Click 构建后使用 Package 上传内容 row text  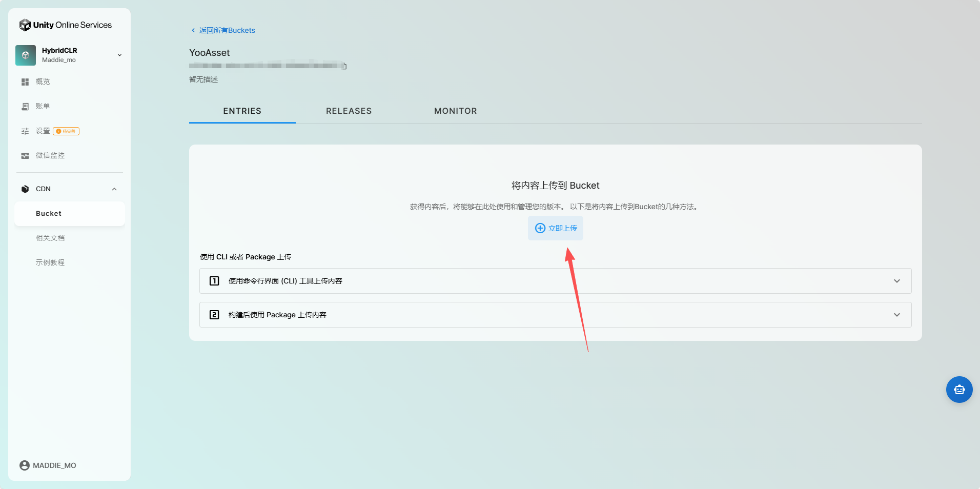coord(277,315)
